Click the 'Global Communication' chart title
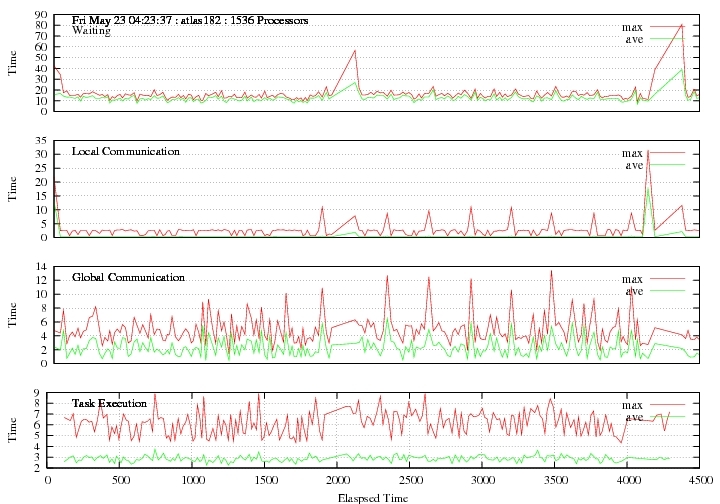Screen dimensions: 720x504 128,277
